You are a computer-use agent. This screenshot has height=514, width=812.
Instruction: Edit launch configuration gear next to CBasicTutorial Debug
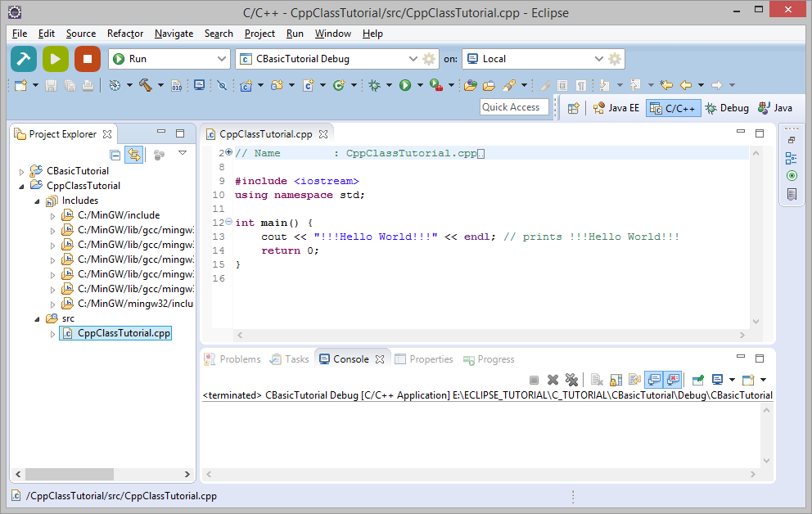pyautogui.click(x=429, y=59)
